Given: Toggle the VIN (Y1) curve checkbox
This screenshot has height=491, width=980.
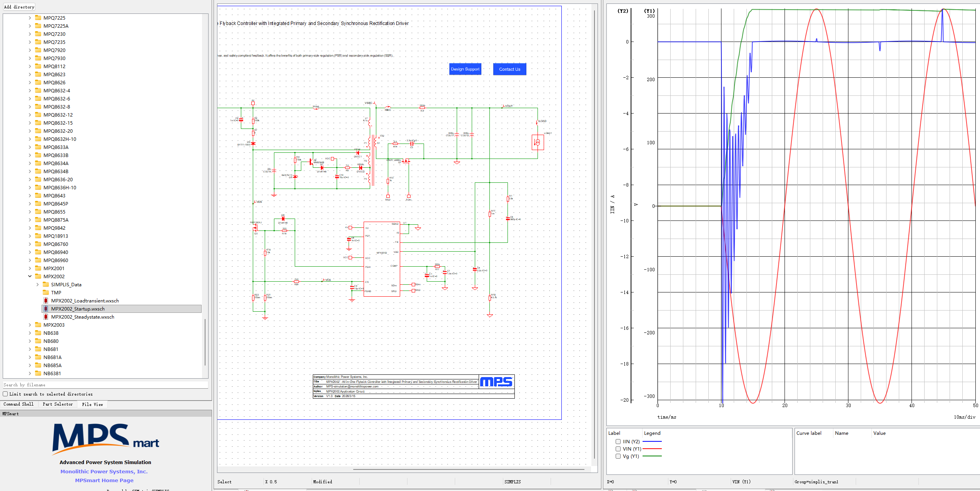Looking at the screenshot, I should 618,449.
